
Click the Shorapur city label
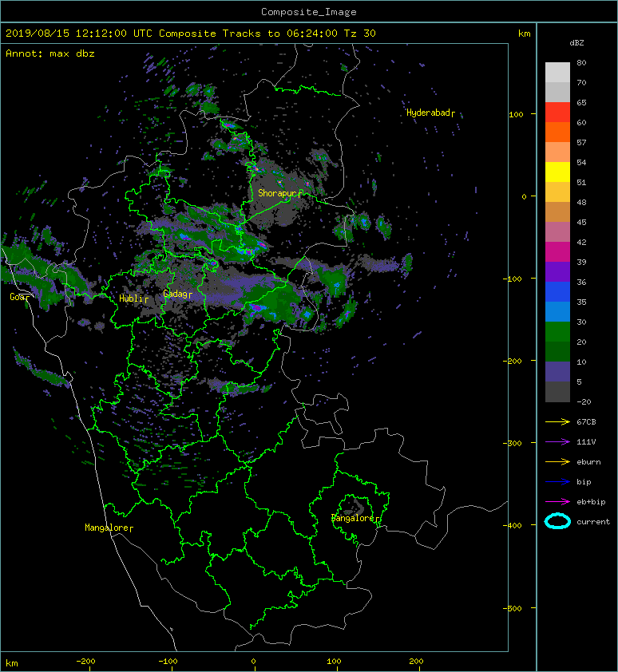pyautogui.click(x=278, y=193)
